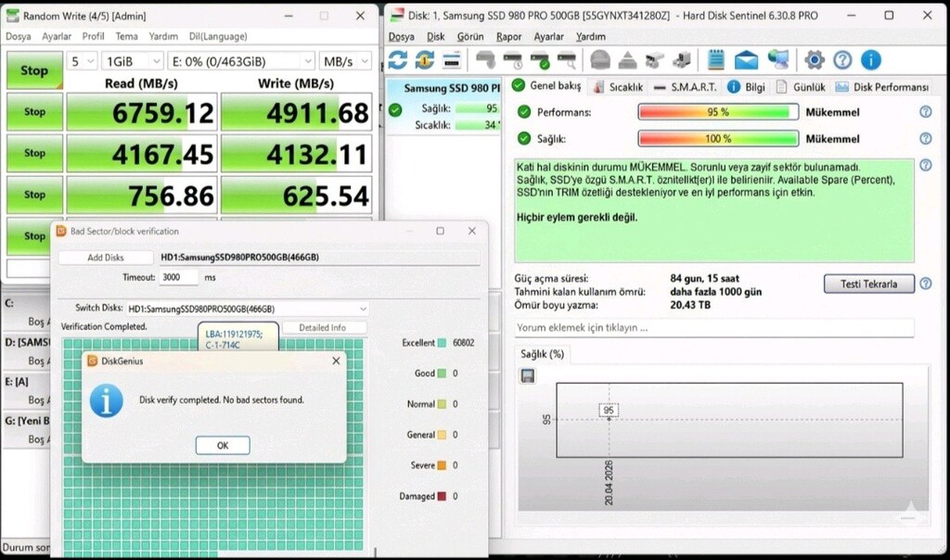Click the disk with green checkmark icon
The image size is (950, 560).
(x=539, y=60)
